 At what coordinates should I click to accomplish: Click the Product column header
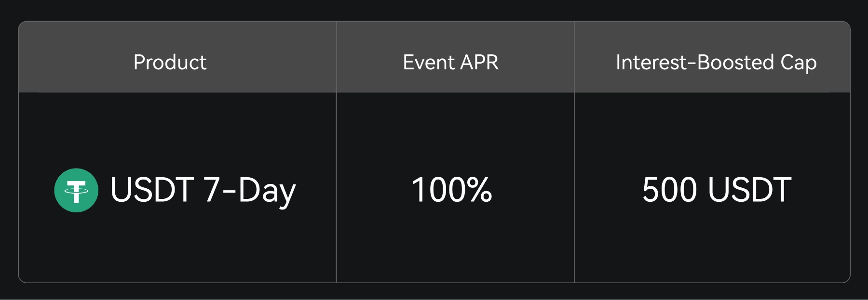170,62
